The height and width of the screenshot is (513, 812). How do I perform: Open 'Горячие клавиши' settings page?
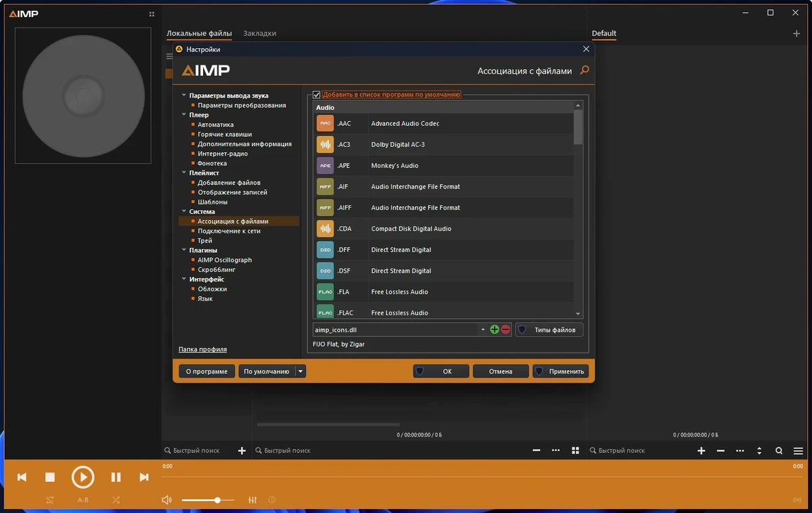point(225,135)
